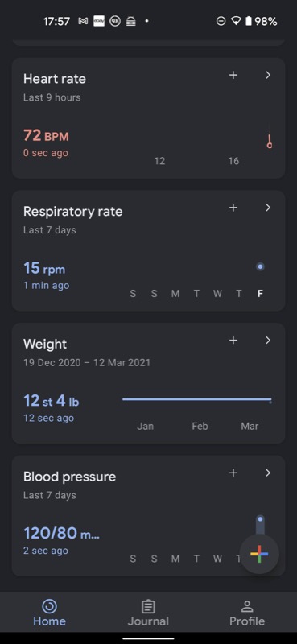Viewport: 297px width, 644px height.
Task: Tap the 15 rpm reading
Action: pos(44,269)
